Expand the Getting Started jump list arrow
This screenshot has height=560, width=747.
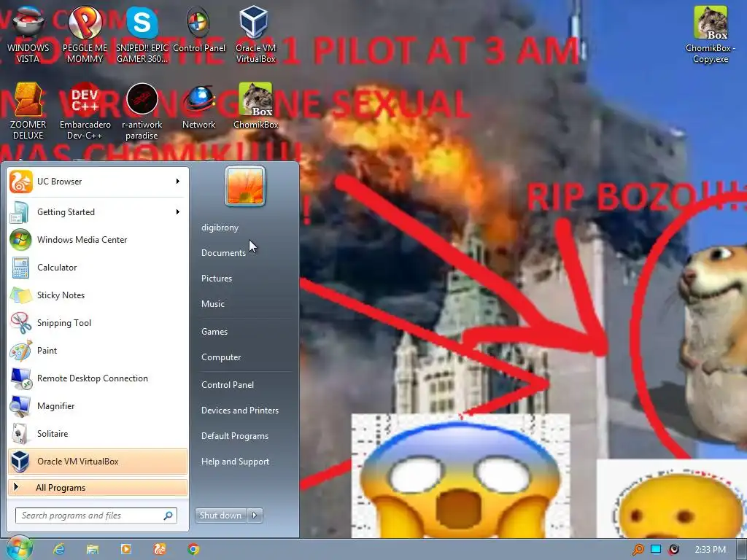pyautogui.click(x=178, y=212)
